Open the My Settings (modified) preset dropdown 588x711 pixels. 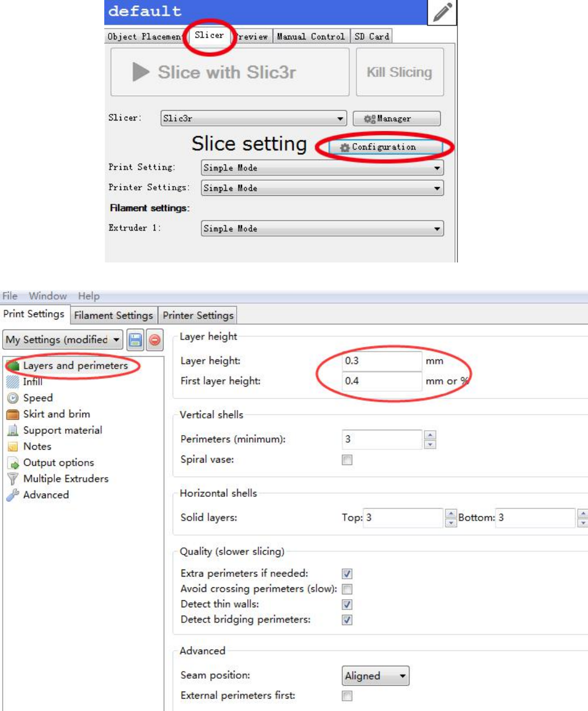[x=63, y=340]
